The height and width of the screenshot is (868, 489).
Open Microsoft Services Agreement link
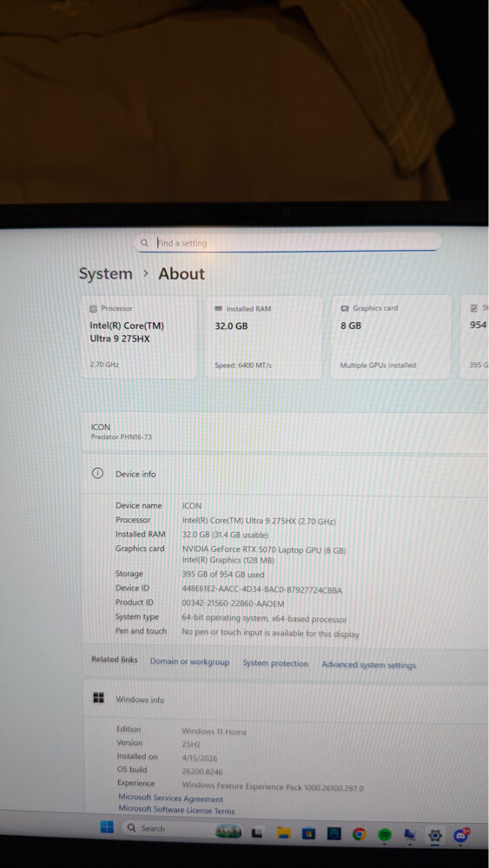point(170,798)
